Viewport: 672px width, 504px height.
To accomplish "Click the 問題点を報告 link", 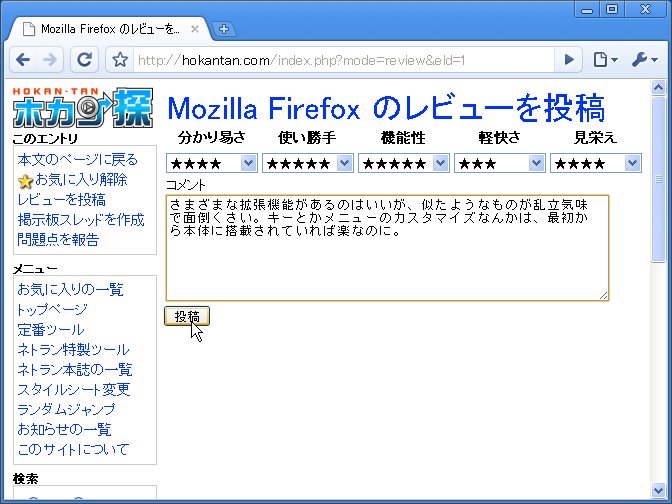I will click(x=58, y=240).
